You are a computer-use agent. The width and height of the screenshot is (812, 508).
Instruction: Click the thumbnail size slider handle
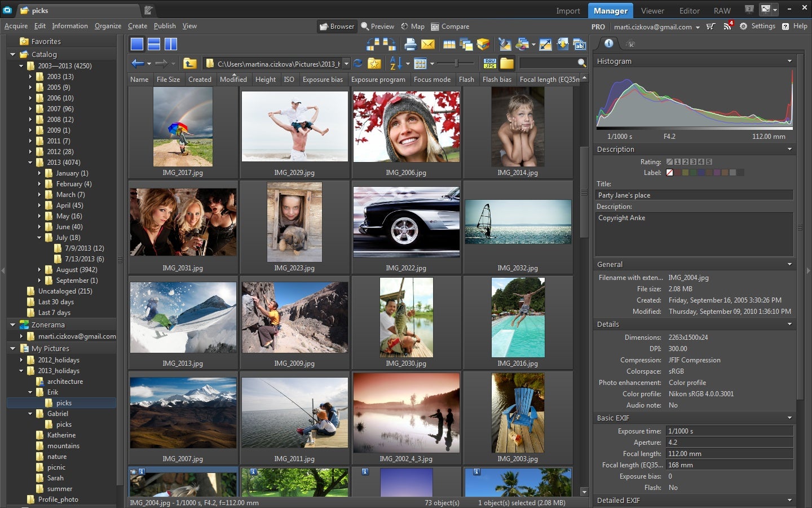(x=456, y=63)
